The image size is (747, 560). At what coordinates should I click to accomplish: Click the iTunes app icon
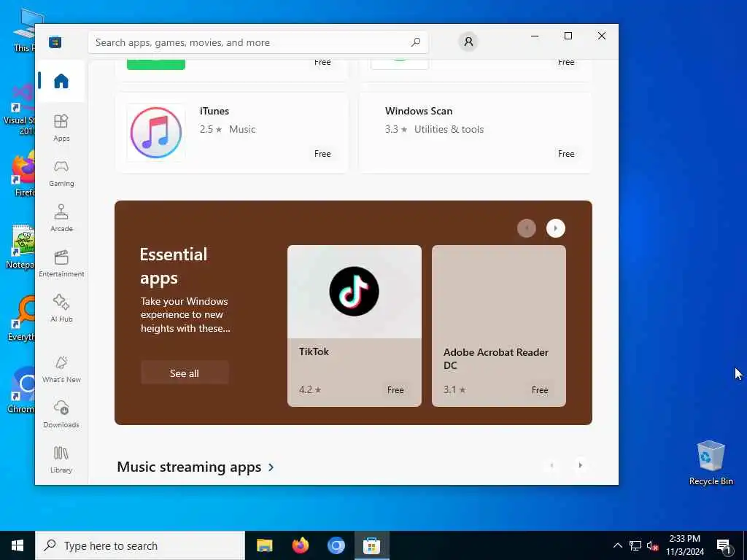[156, 133]
